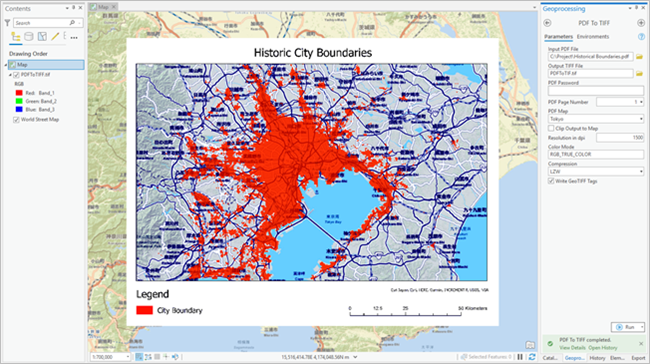Click the Input PDF File path field

[591, 57]
